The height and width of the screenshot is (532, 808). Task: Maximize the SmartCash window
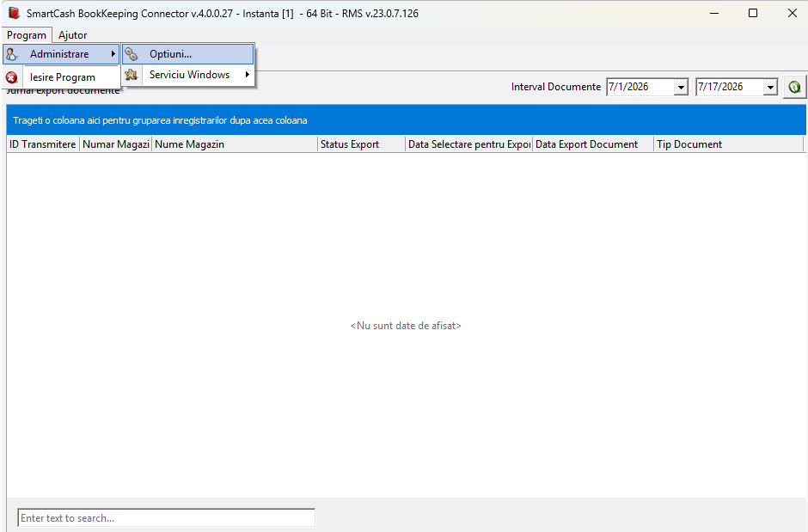coord(753,13)
